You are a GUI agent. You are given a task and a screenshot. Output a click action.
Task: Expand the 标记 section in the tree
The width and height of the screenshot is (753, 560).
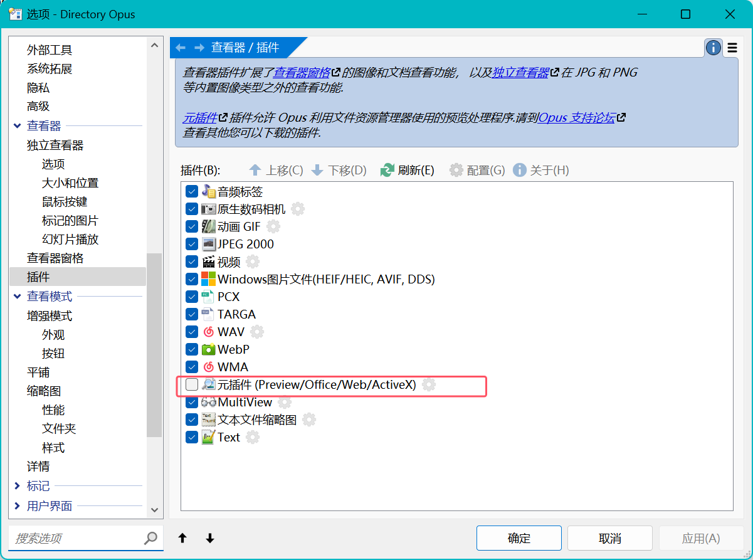pyautogui.click(x=17, y=486)
